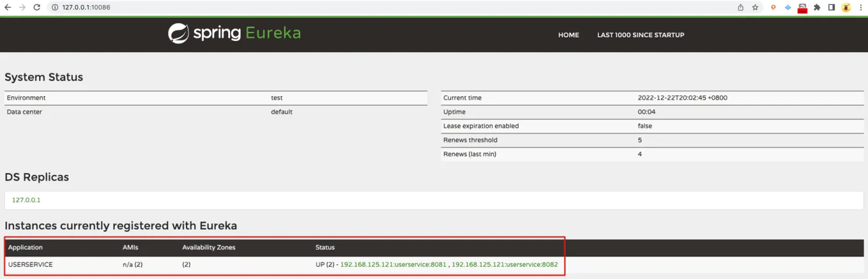Click the browser forward arrow
The width and height of the screenshot is (868, 279).
(x=22, y=7)
